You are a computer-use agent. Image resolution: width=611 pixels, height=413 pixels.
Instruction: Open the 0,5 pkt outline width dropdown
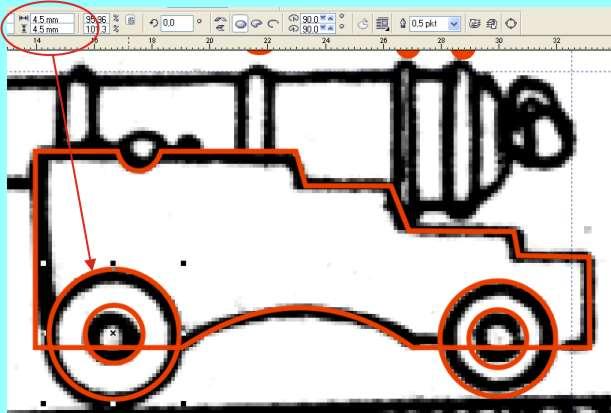455,22
